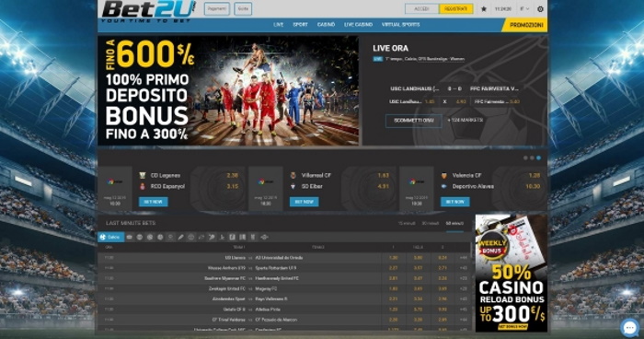Expand extra markets for SD Llanera match
The height and width of the screenshot is (339, 644).
click(464, 258)
